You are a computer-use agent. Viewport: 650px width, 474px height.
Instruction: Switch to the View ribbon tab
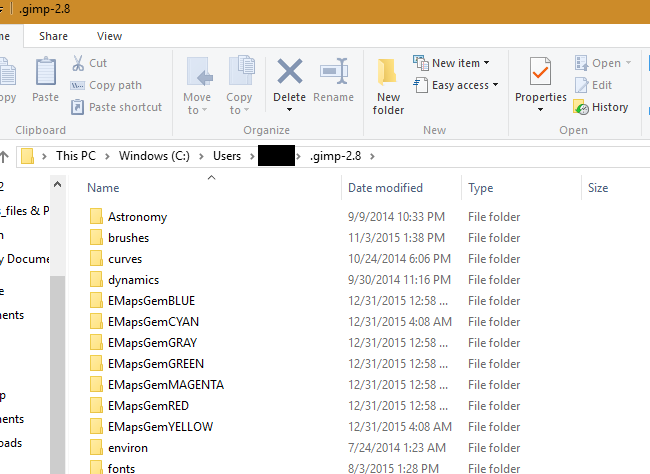[109, 36]
